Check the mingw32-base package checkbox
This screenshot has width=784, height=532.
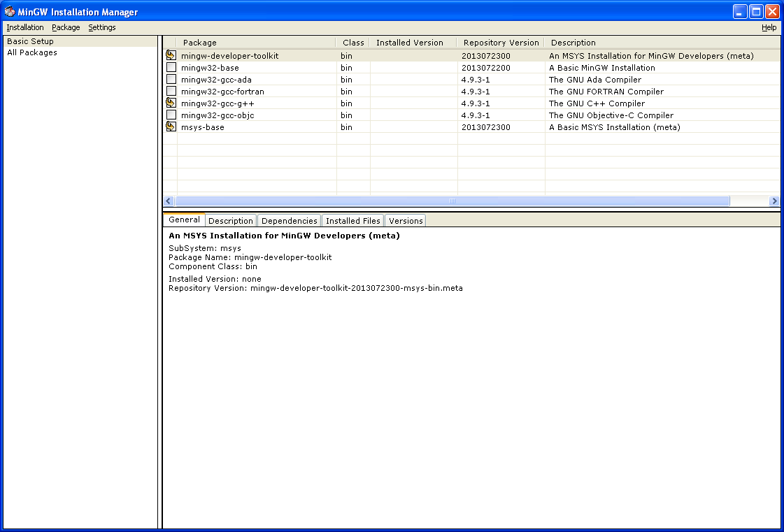(171, 67)
